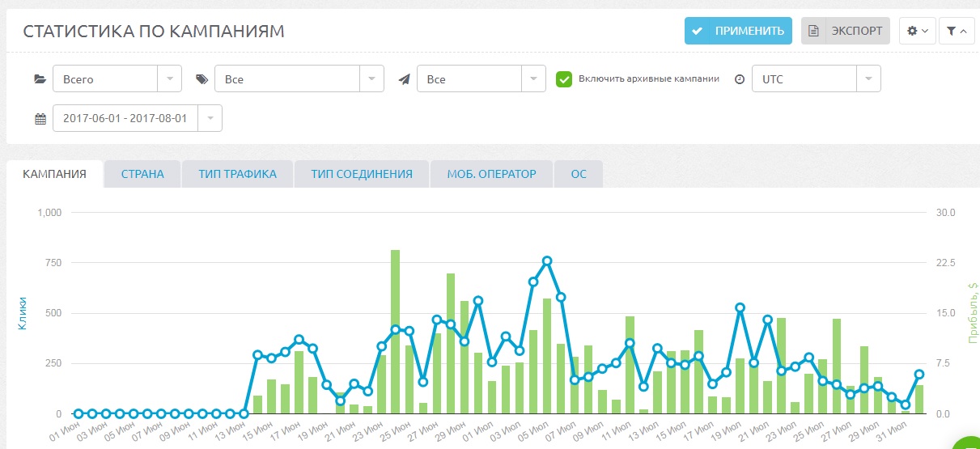Screen dimensions: 980x449
Task: Switch to the Тип трафика tab
Action: [x=237, y=174]
